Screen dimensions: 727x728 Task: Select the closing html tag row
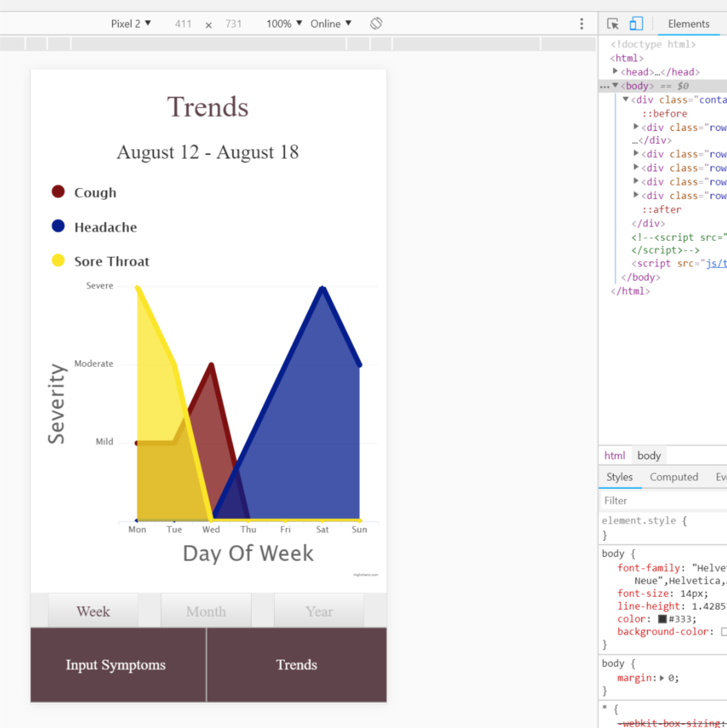tap(630, 291)
